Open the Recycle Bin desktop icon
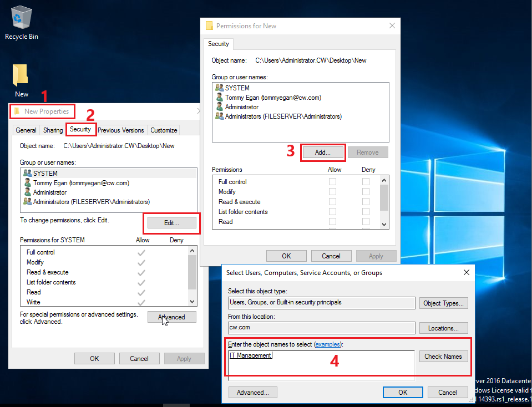The height and width of the screenshot is (407, 532). [x=21, y=19]
